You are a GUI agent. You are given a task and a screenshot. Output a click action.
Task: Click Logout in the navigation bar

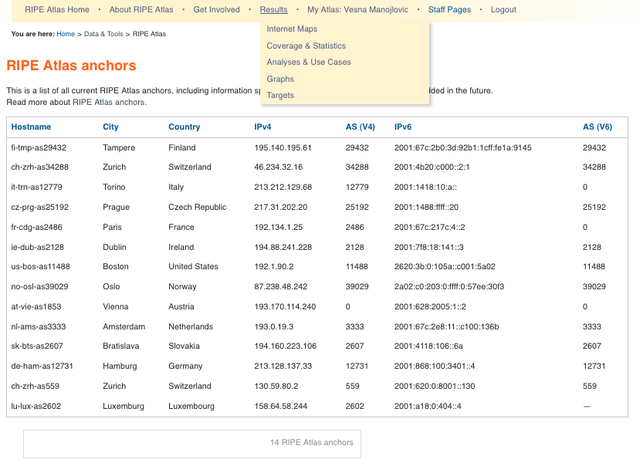[503, 9]
